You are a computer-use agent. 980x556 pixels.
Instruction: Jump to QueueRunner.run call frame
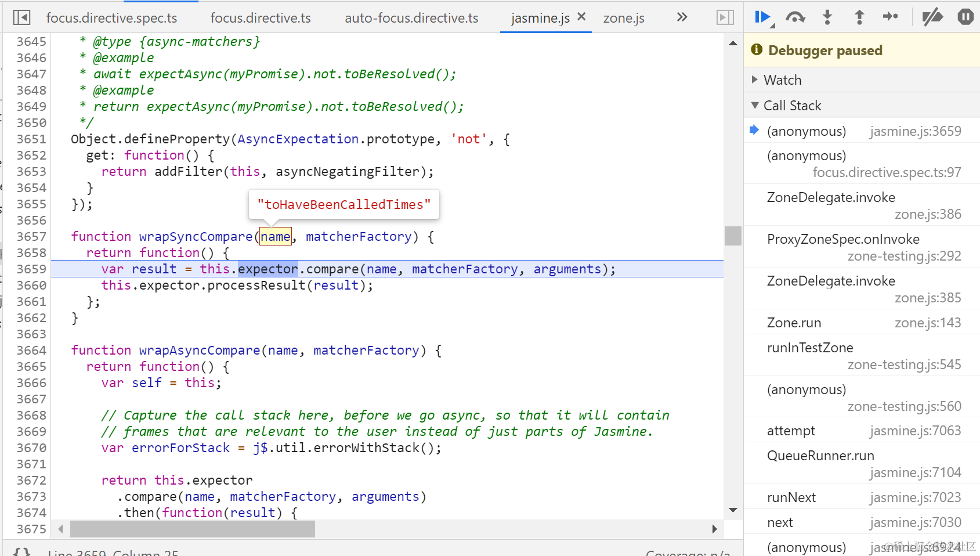(x=862, y=464)
